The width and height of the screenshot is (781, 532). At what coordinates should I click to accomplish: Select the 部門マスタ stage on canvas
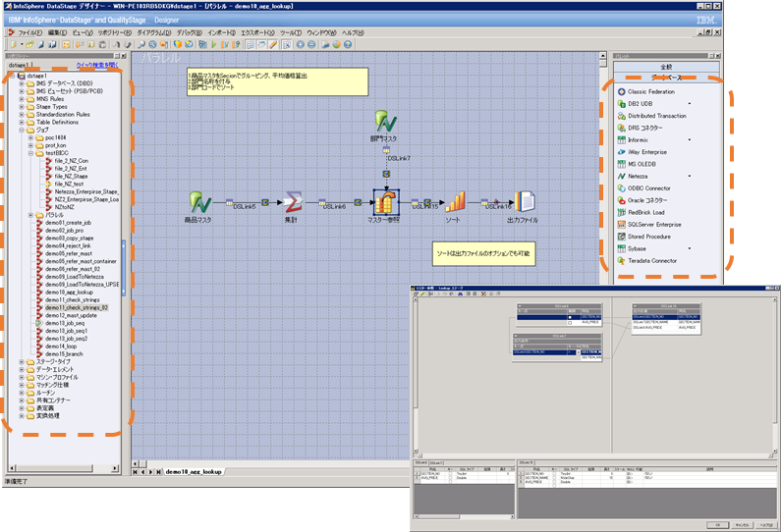pyautogui.click(x=385, y=122)
